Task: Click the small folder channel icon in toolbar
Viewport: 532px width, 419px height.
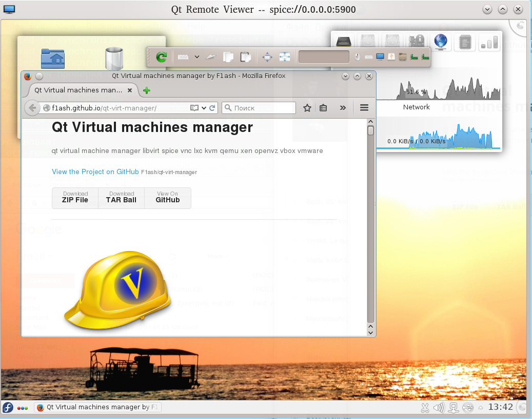Action: pos(403,57)
